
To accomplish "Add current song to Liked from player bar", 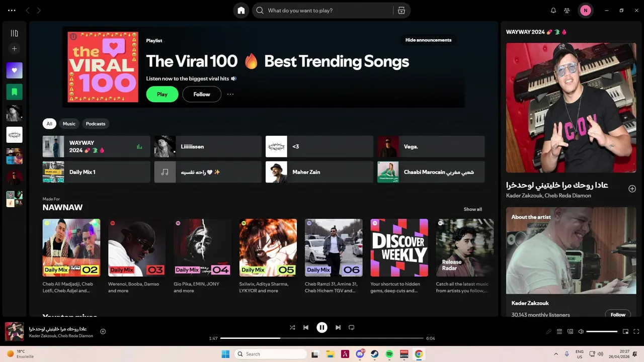I will [x=103, y=331].
